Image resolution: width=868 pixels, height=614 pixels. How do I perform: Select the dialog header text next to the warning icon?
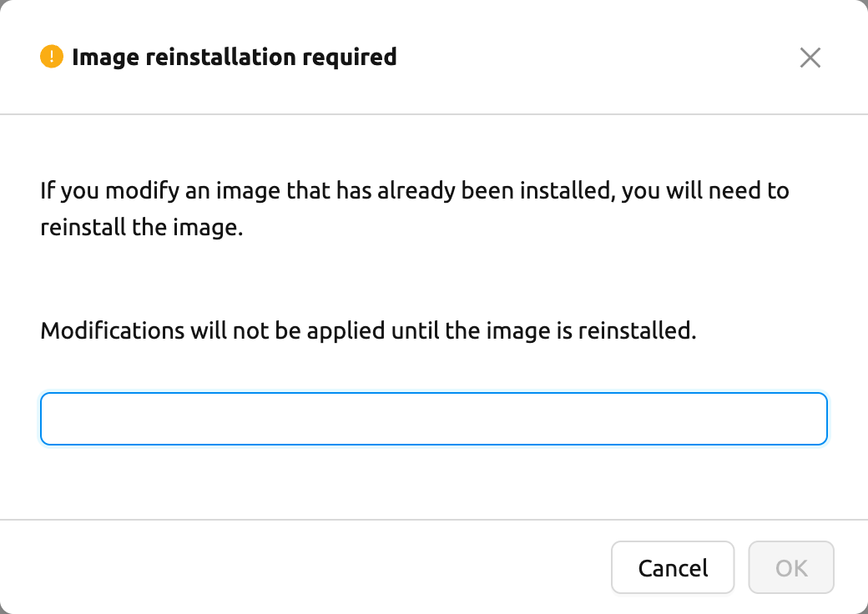[235, 57]
